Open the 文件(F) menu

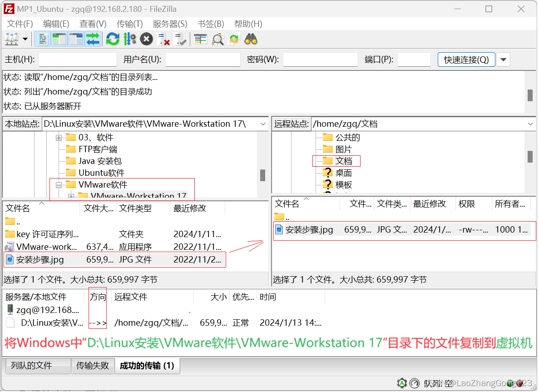click(x=20, y=24)
